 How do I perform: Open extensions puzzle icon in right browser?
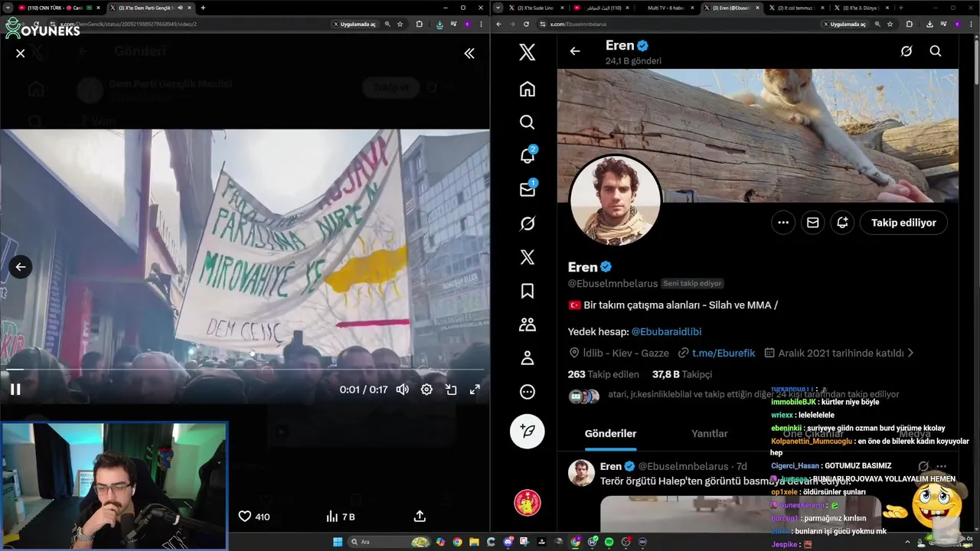(x=910, y=24)
